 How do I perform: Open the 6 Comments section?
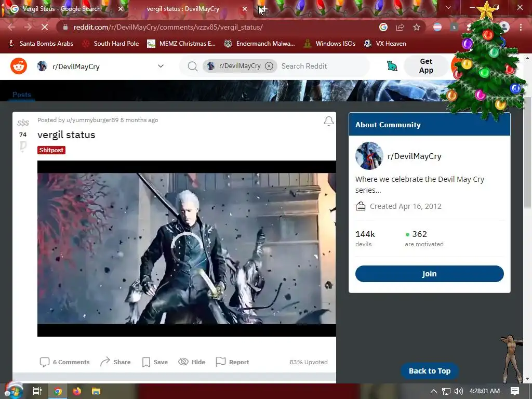[x=64, y=362]
